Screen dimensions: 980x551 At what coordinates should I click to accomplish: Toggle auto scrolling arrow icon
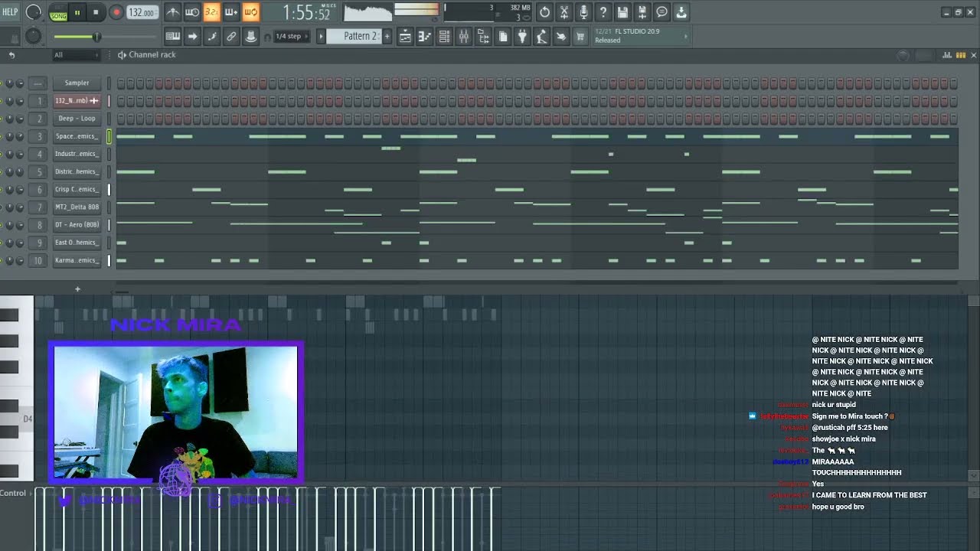pos(192,36)
